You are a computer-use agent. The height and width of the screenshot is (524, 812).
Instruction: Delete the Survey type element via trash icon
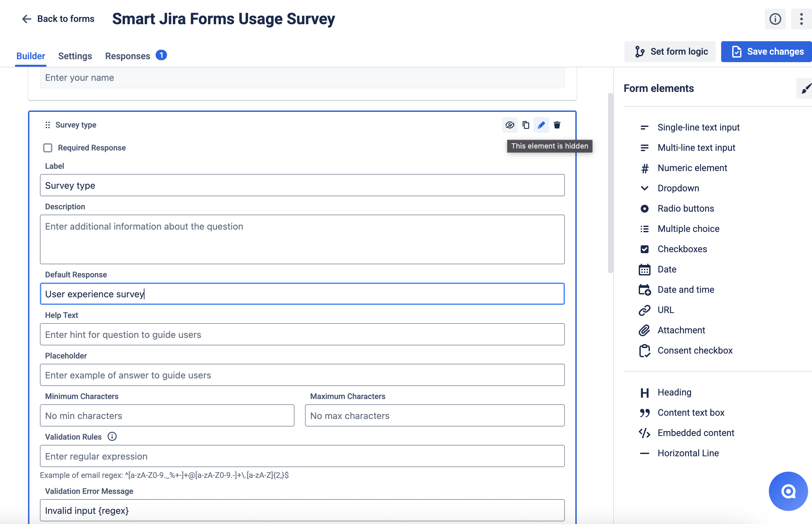[557, 125]
